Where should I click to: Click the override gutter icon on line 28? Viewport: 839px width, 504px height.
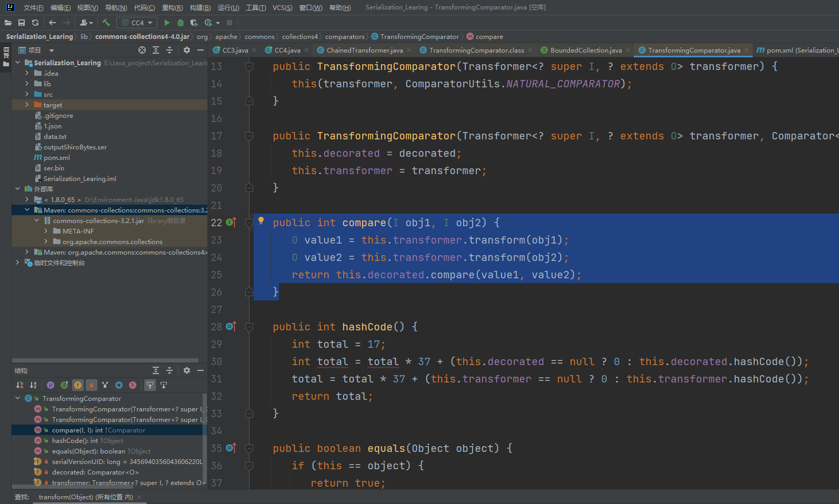(231, 327)
